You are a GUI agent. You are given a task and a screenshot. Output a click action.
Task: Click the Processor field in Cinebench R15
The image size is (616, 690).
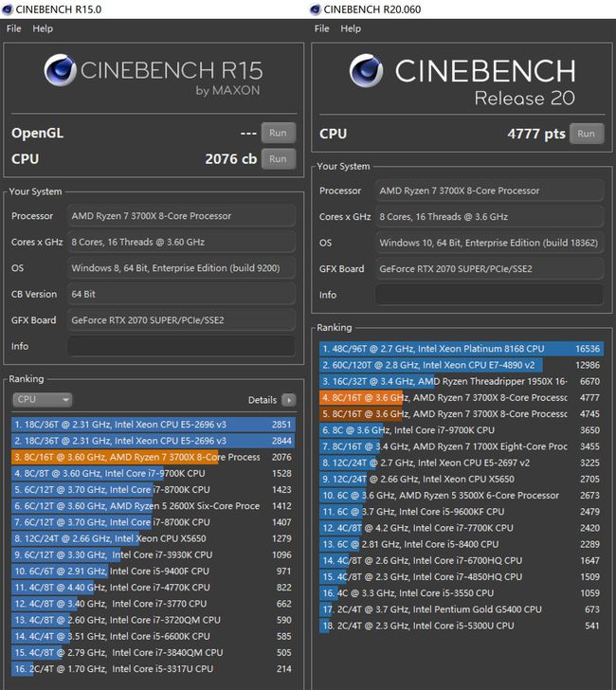(x=181, y=216)
